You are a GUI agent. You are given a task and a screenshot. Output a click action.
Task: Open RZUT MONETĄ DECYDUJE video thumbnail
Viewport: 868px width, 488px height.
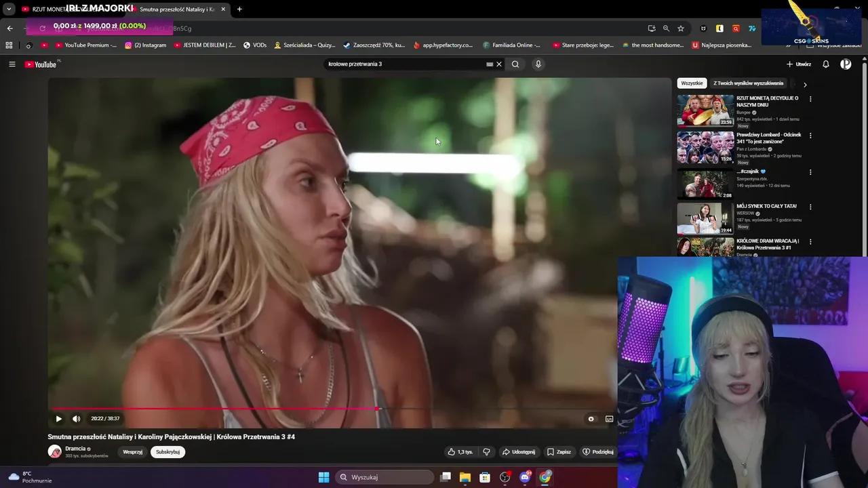tap(705, 110)
